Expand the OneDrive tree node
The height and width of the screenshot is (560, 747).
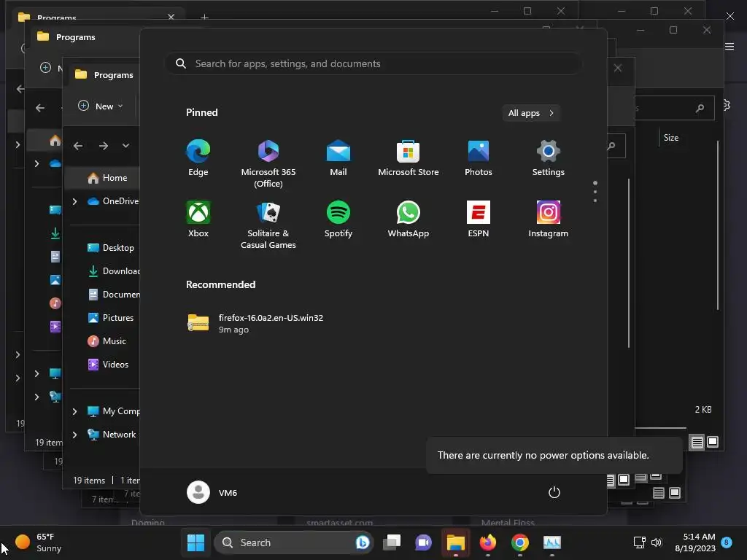[x=75, y=201]
